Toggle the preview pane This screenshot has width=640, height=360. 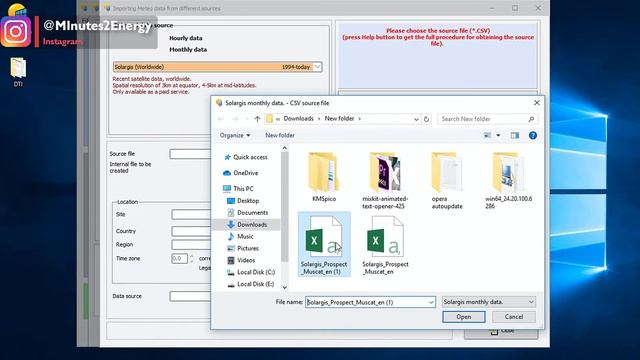point(515,136)
